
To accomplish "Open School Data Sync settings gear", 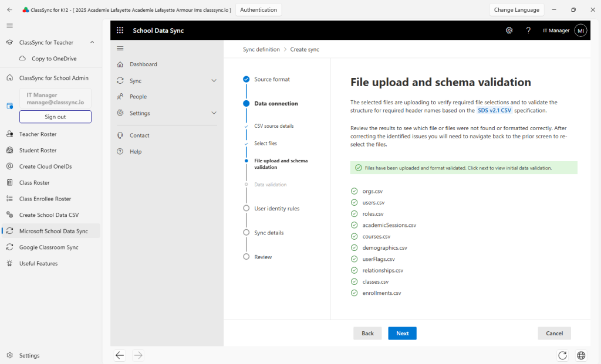I will [509, 30].
